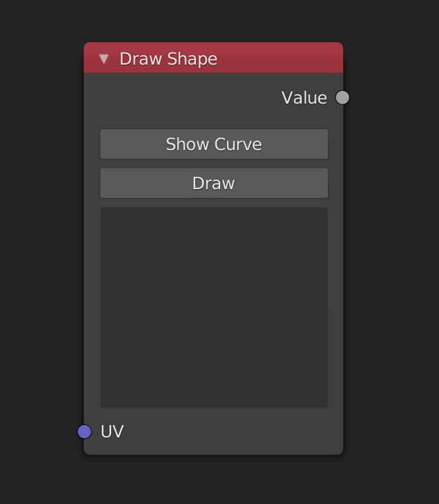Grab the gray Value socket connector
This screenshot has width=439, height=504.
(x=342, y=98)
